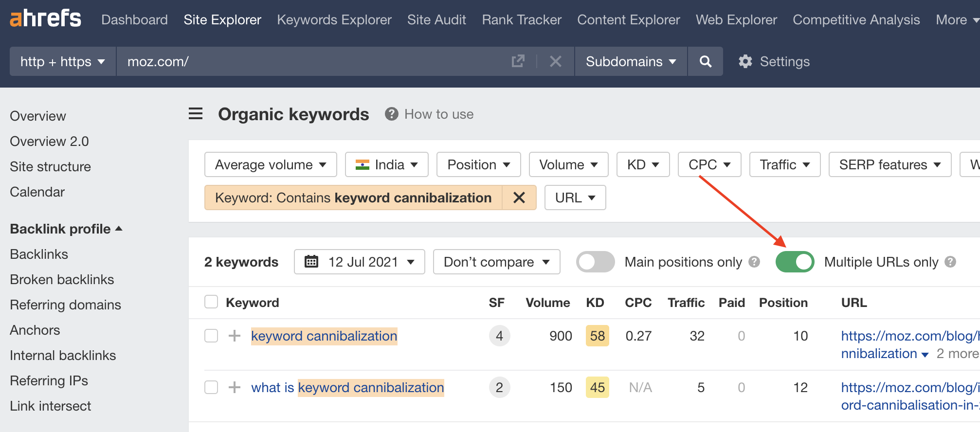Viewport: 980px width, 432px height.
Task: Click the keyword filter chip Contains keyword cannibalization
Action: point(353,198)
